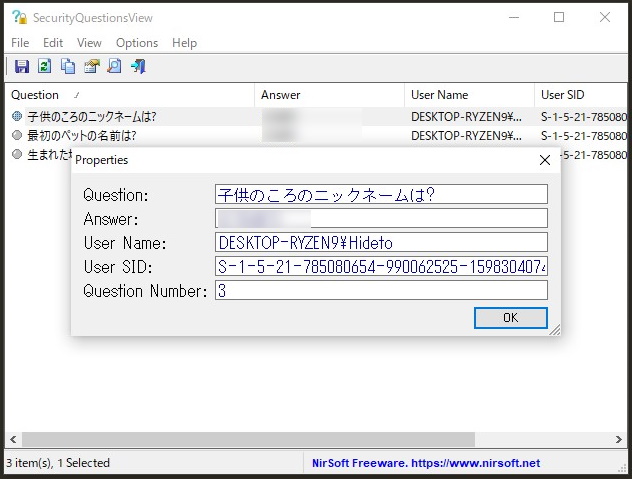Click the Properties dialog resize grip
Image resolution: width=632 pixels, height=479 pixels.
(555, 329)
